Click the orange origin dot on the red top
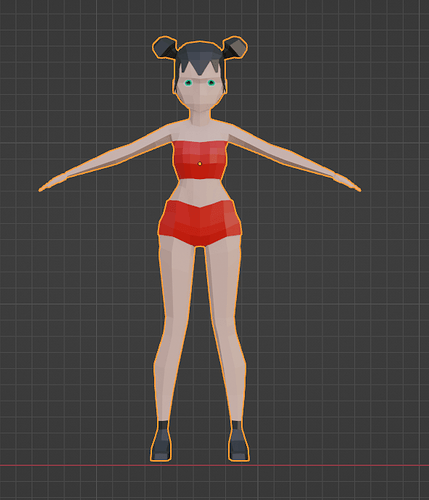429x500 pixels. point(200,163)
